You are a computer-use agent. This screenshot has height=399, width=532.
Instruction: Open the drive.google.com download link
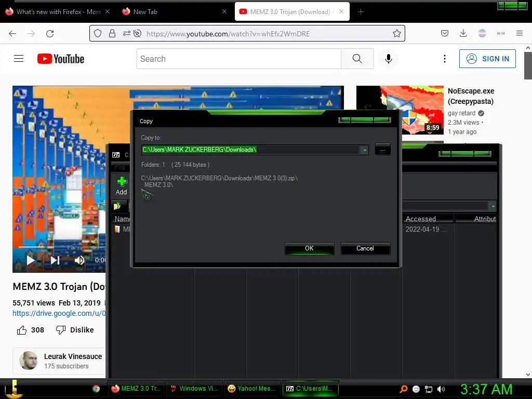(x=59, y=313)
